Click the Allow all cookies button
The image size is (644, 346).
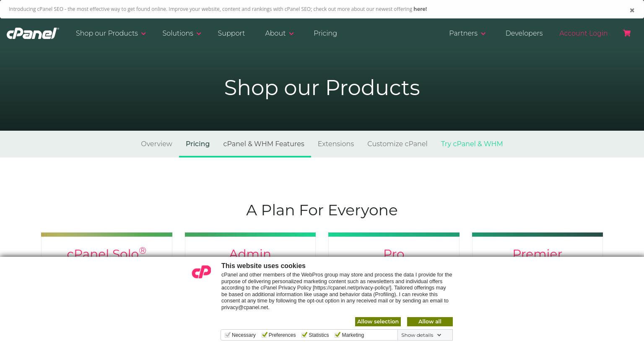tap(430, 322)
